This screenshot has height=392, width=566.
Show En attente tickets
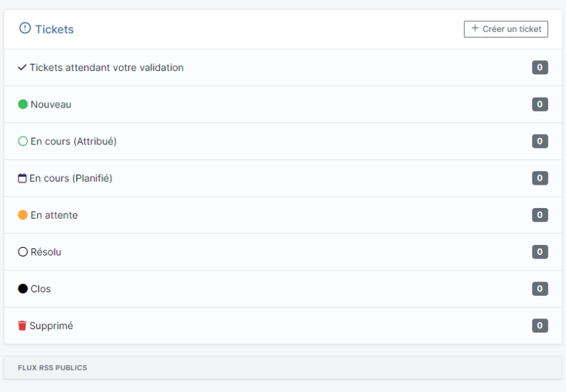54,215
